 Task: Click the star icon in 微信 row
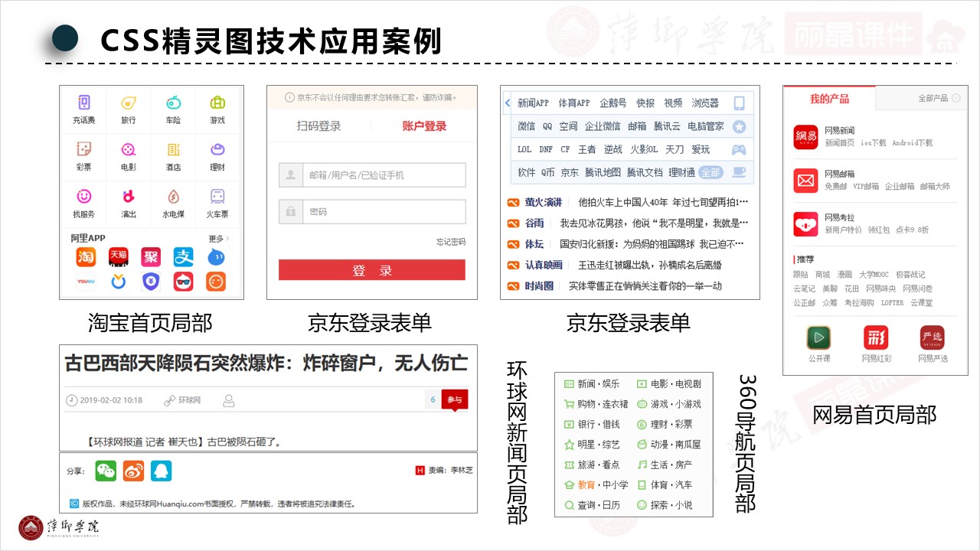(x=739, y=126)
